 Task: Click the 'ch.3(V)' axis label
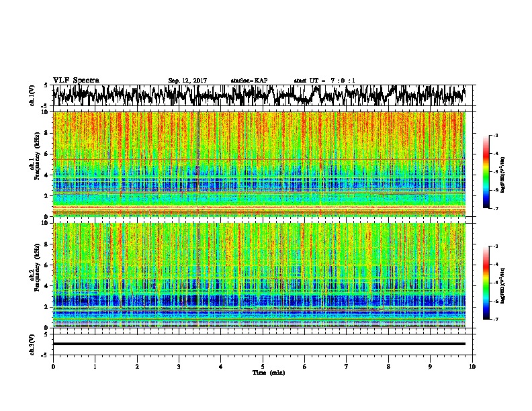[x=32, y=345]
